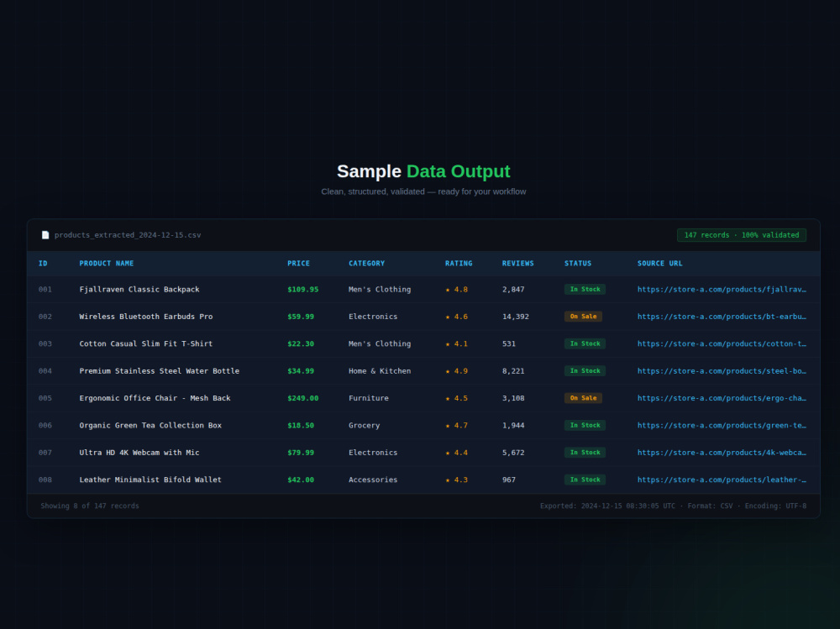Click the $42.00 price cell
Viewport: 840px width, 629px height.
[x=301, y=480]
